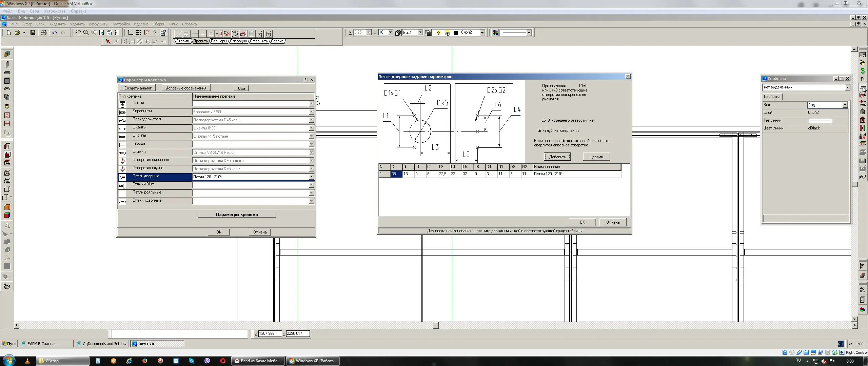Open the Сборки menu
The width and height of the screenshot is (868, 366).
pyautogui.click(x=159, y=24)
